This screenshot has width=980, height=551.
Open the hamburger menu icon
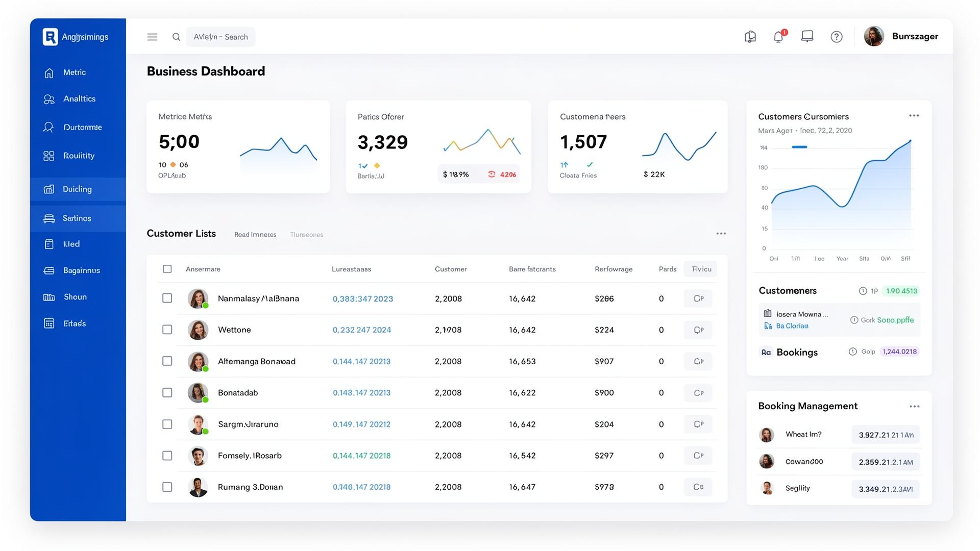tap(152, 37)
